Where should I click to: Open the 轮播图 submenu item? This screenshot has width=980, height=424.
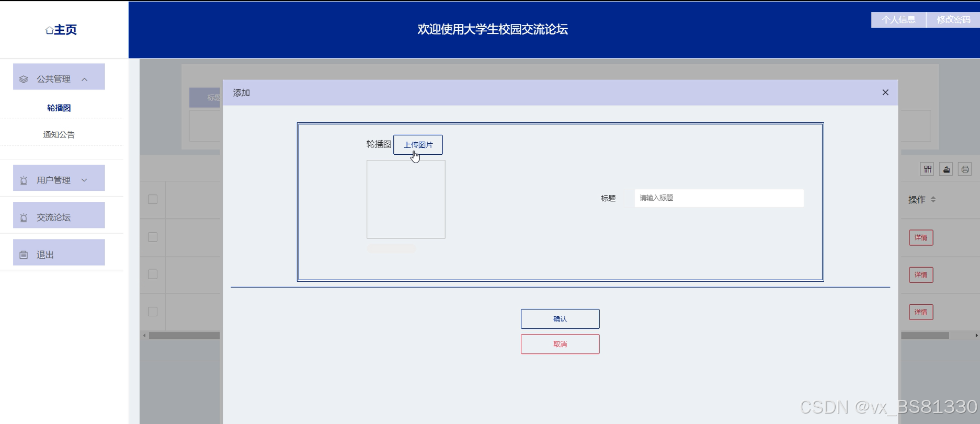[59, 108]
